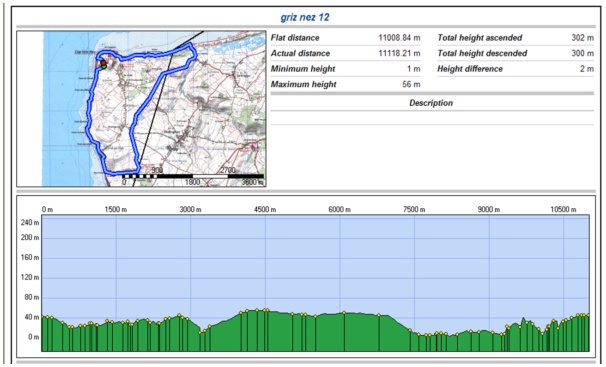This screenshot has height=367, width=606.
Task: Click the route map thumbnail
Action: (x=141, y=109)
